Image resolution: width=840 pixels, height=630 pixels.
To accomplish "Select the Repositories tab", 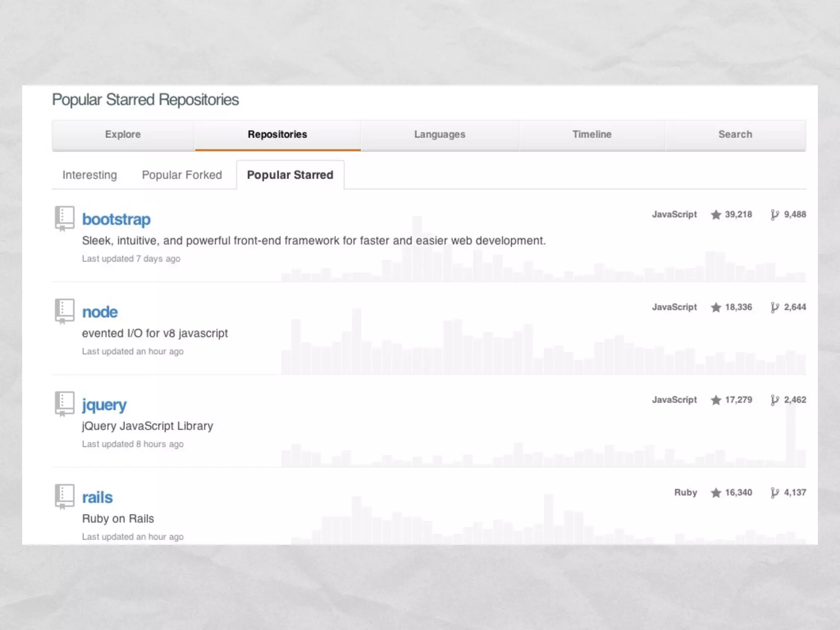I will pos(278,135).
